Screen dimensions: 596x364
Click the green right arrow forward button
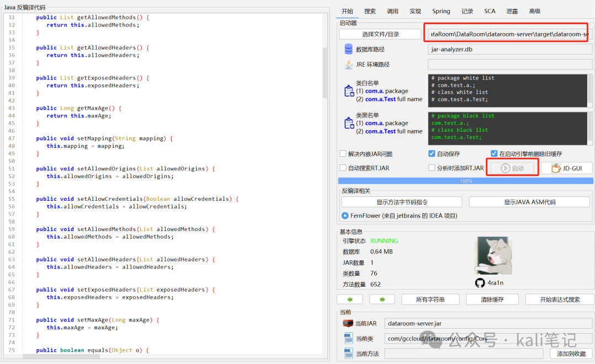coord(382,299)
